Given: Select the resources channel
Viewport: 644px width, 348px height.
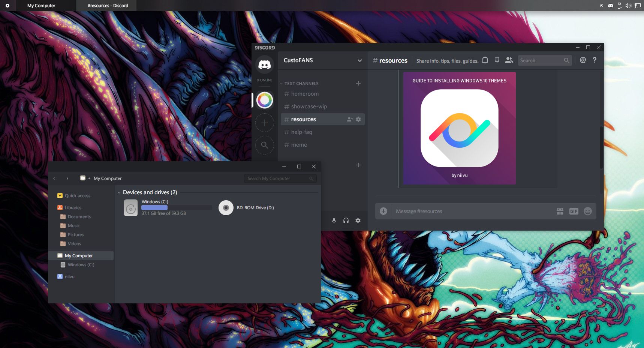Looking at the screenshot, I should click(x=322, y=119).
